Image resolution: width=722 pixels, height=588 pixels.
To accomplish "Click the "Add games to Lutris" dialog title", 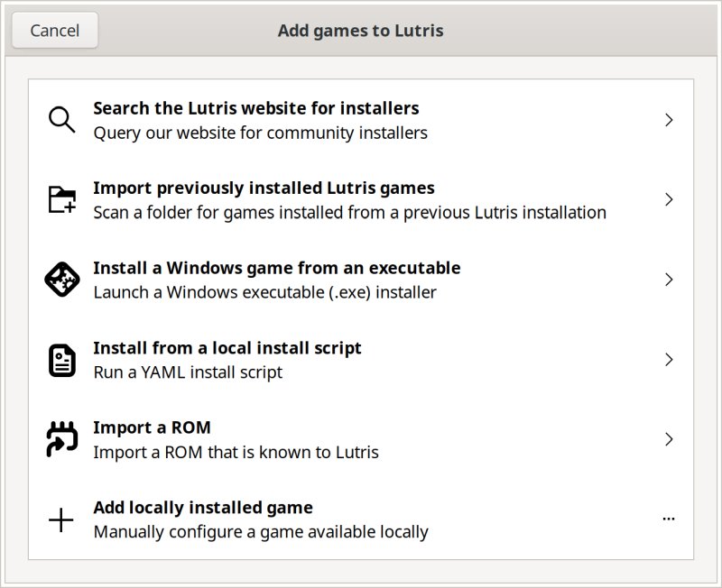I will (x=360, y=31).
